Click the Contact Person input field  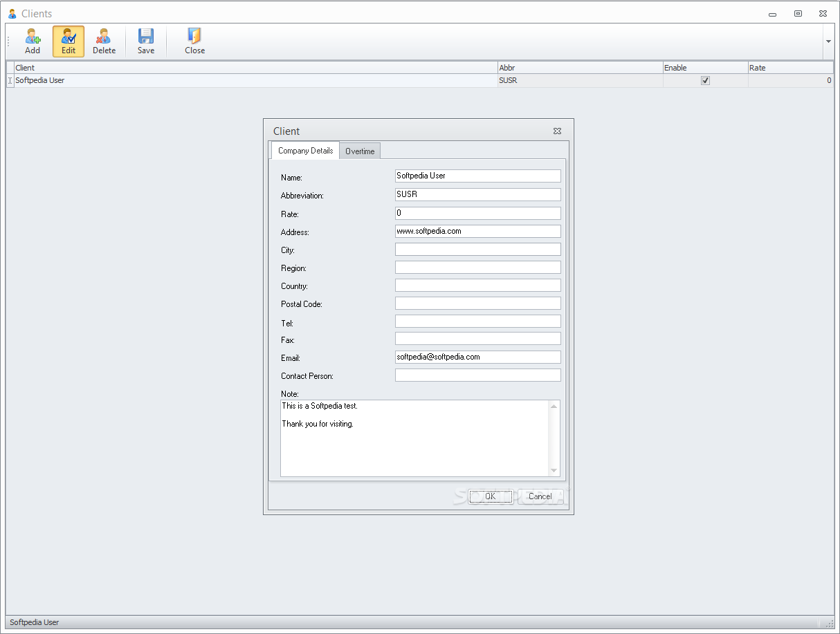pyautogui.click(x=478, y=375)
